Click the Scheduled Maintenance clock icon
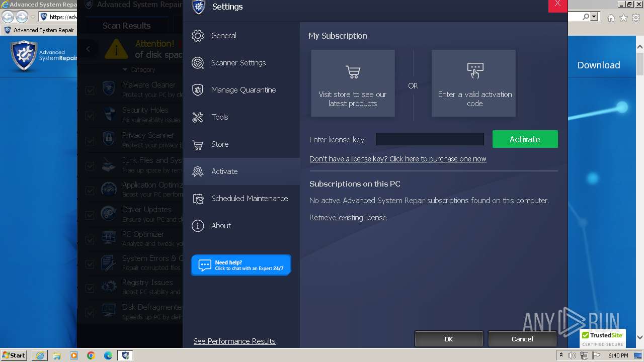This screenshot has height=362, width=644. click(198, 199)
